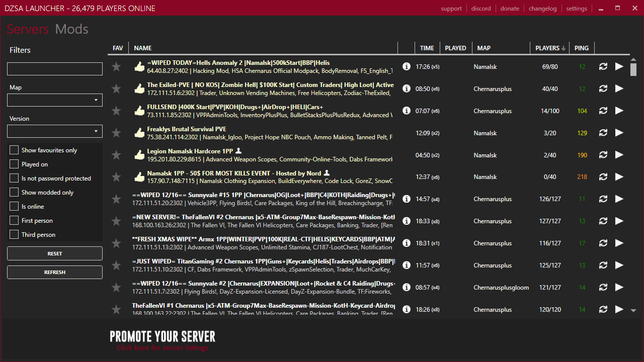
Task: Click the REFRESH button
Action: (55, 272)
